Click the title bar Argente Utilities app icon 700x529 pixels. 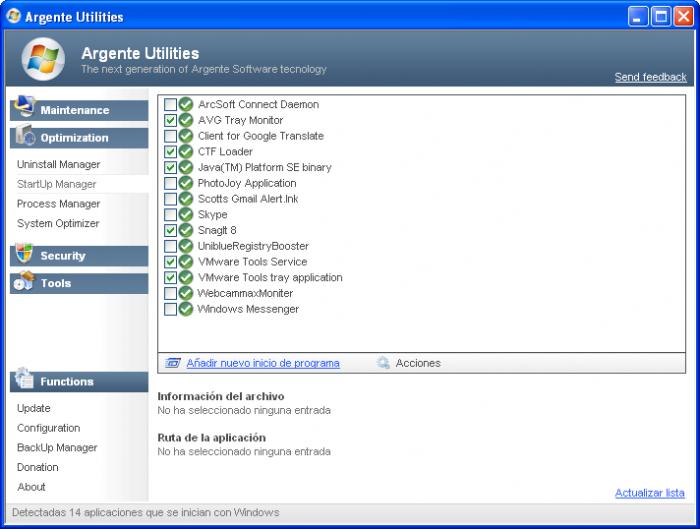(x=14, y=16)
